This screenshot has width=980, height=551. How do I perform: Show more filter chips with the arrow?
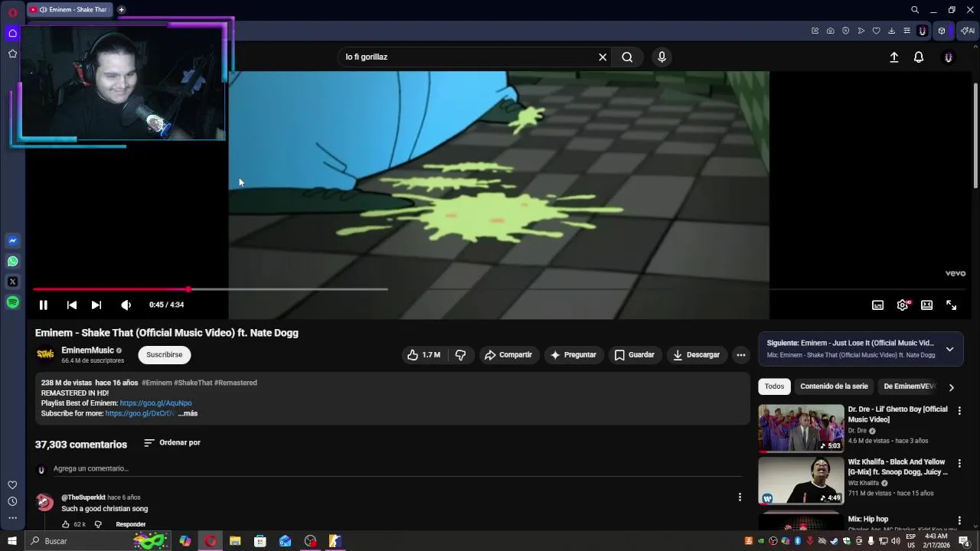[x=952, y=387]
